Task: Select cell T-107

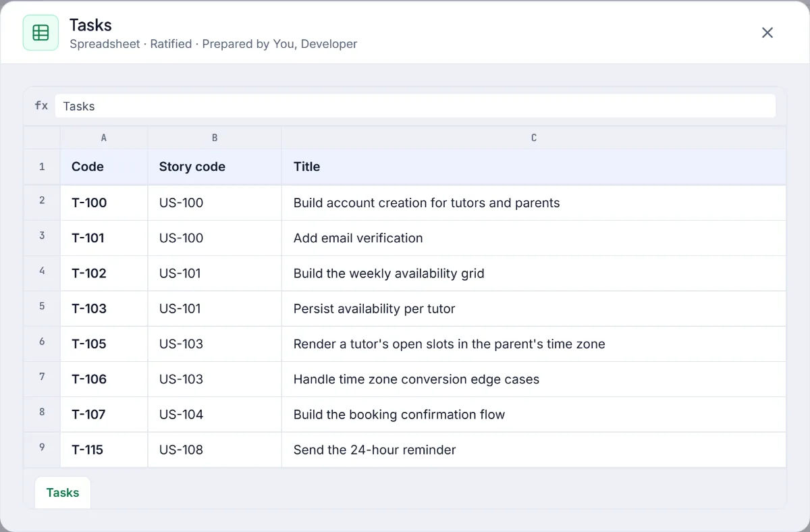Action: coord(104,414)
